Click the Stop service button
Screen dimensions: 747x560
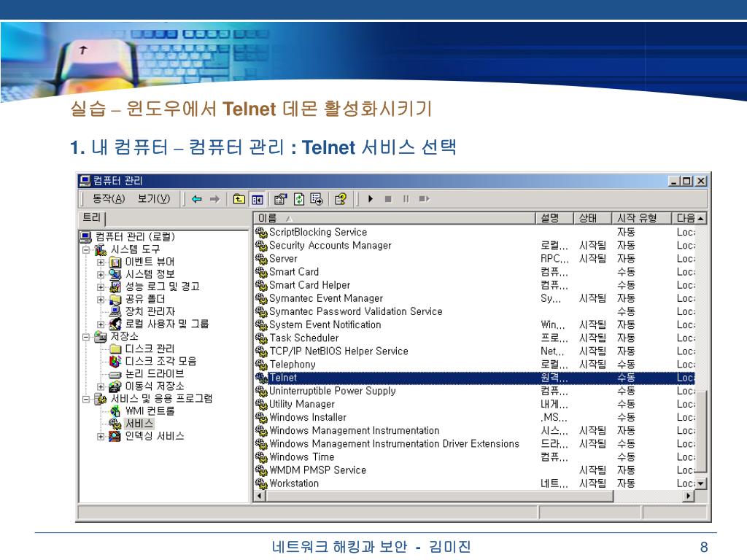pos(388,199)
